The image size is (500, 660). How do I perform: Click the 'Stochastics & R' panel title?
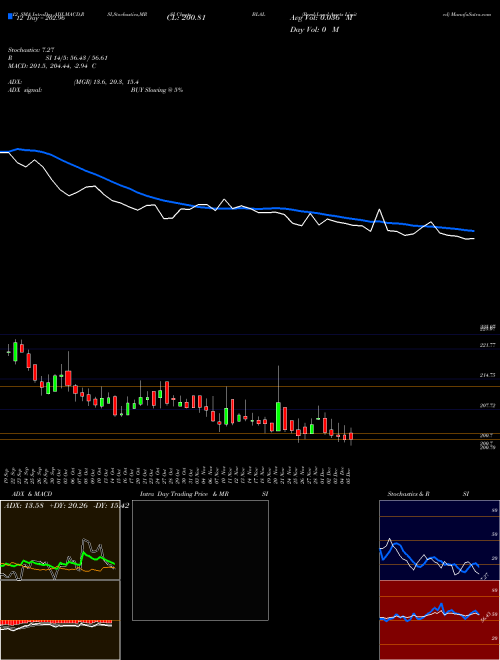point(408,494)
